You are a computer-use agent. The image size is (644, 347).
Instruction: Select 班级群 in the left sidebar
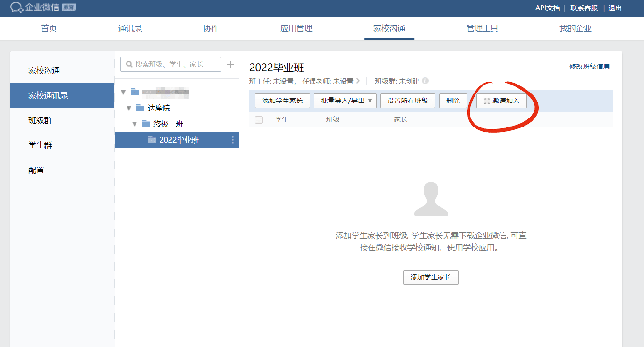pos(40,120)
